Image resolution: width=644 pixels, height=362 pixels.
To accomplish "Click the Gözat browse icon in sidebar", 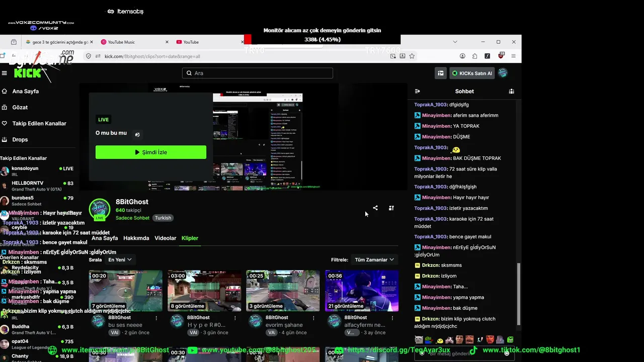I will point(5,107).
